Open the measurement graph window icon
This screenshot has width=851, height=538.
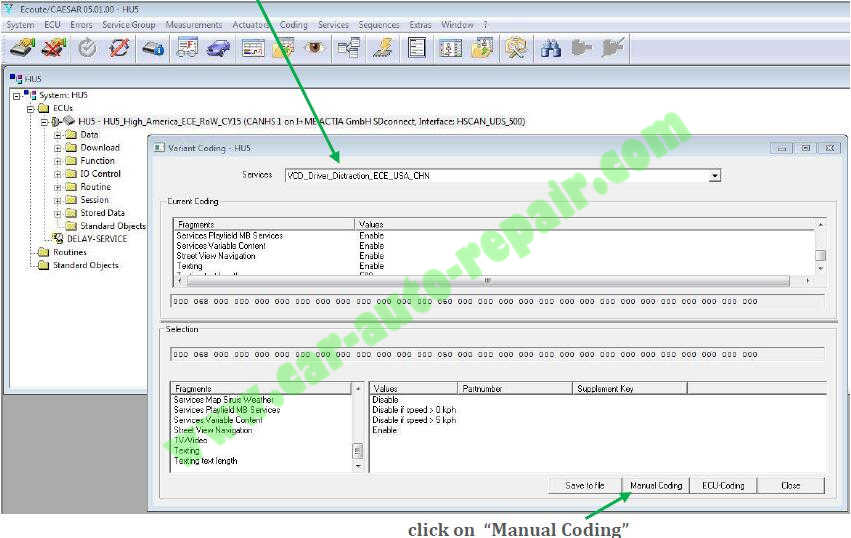coord(253,49)
